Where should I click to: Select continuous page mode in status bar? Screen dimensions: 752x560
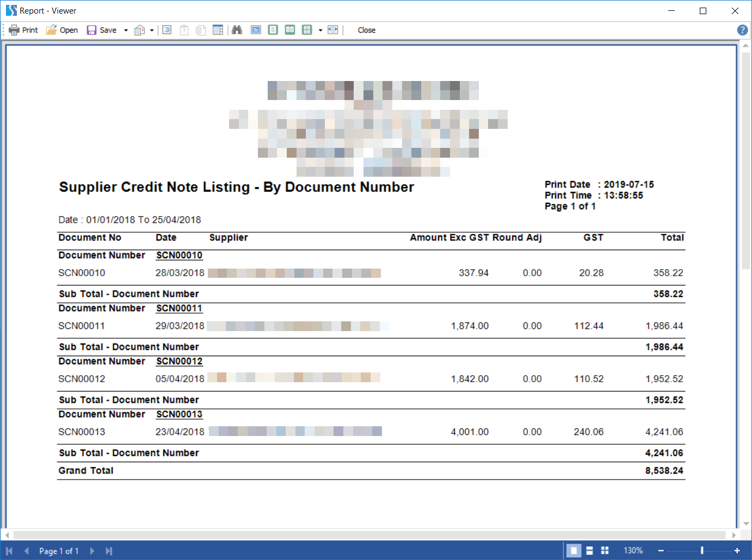(x=589, y=551)
